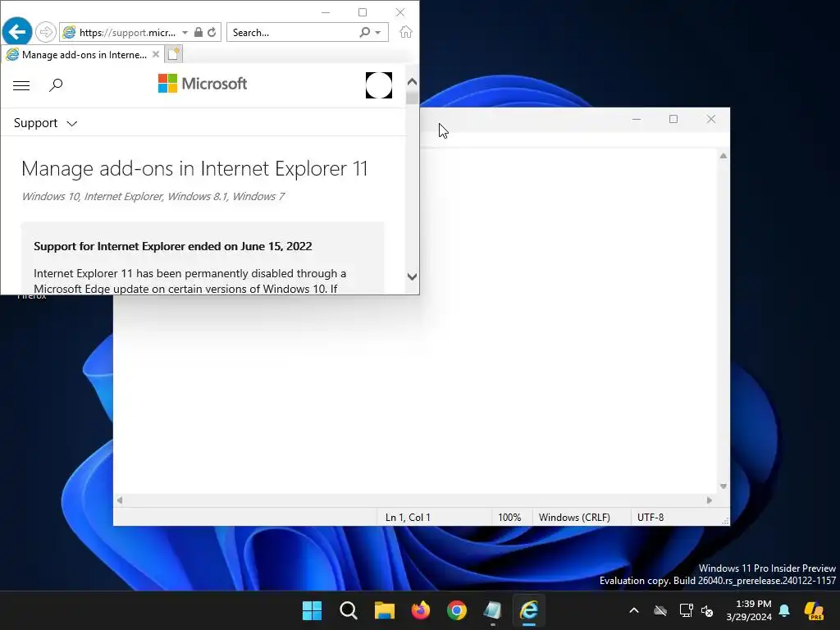Image resolution: width=840 pixels, height=630 pixels.
Task: Launch Google Chrome from the taskbar
Action: click(x=456, y=610)
